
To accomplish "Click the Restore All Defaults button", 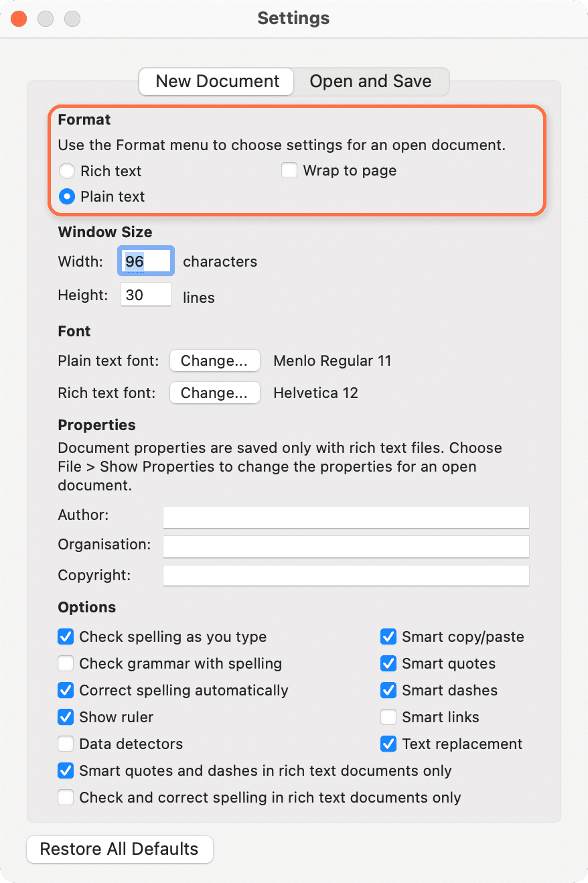I will tap(119, 849).
